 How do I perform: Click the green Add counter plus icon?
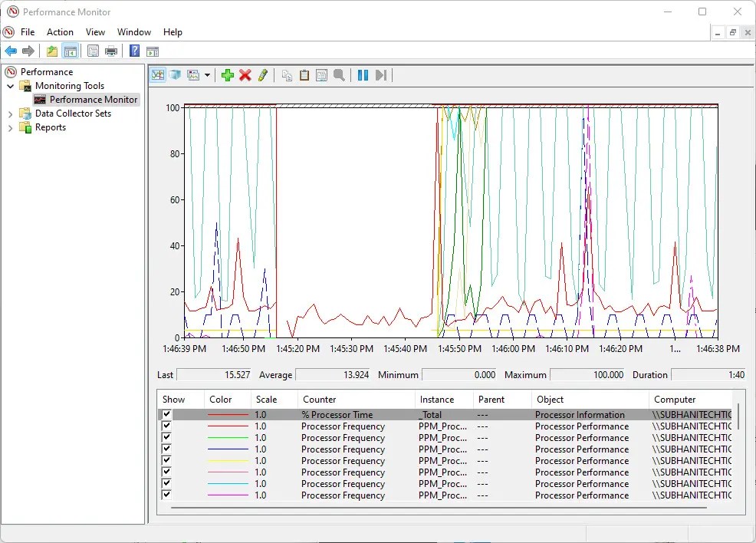pyautogui.click(x=228, y=75)
